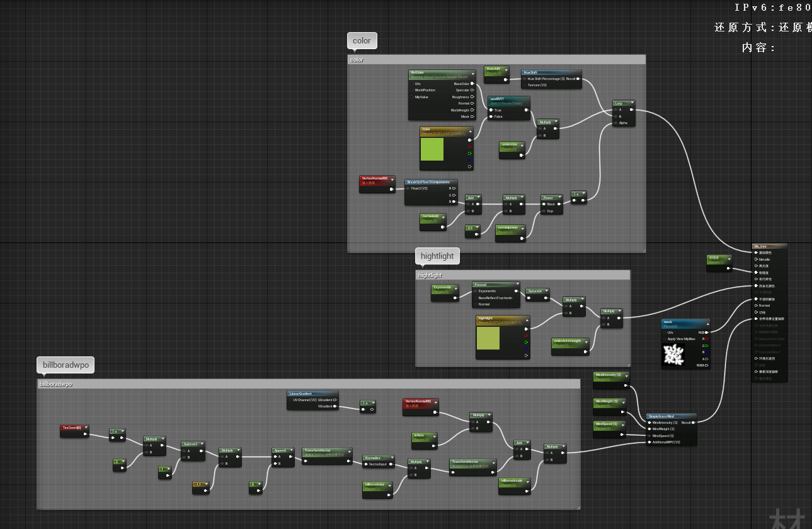
Task: Toggle the undersize parameter node arrow
Action: pos(522,145)
